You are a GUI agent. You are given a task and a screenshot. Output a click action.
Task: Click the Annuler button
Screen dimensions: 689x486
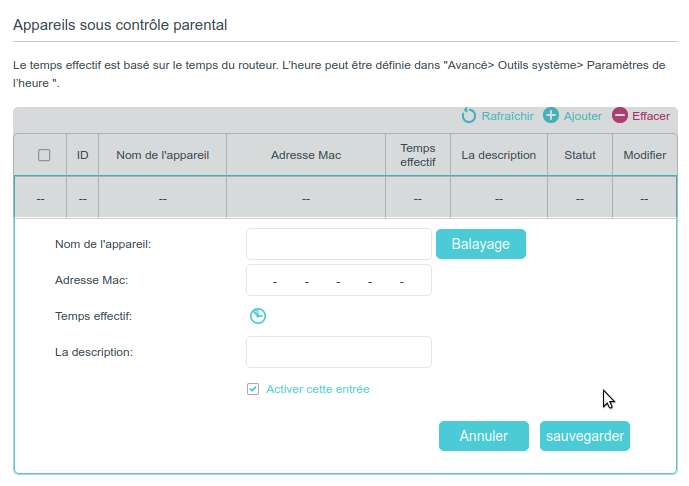pyautogui.click(x=483, y=436)
